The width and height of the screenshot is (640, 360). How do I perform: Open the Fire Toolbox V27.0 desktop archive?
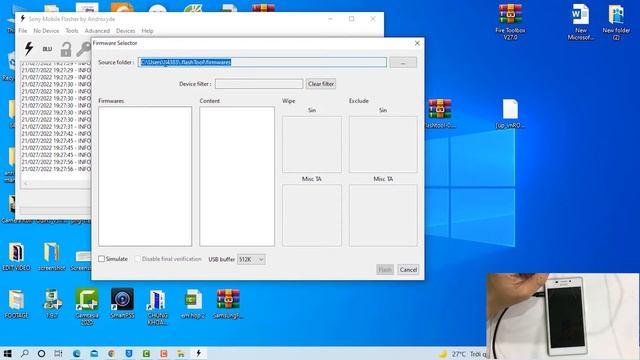(510, 22)
